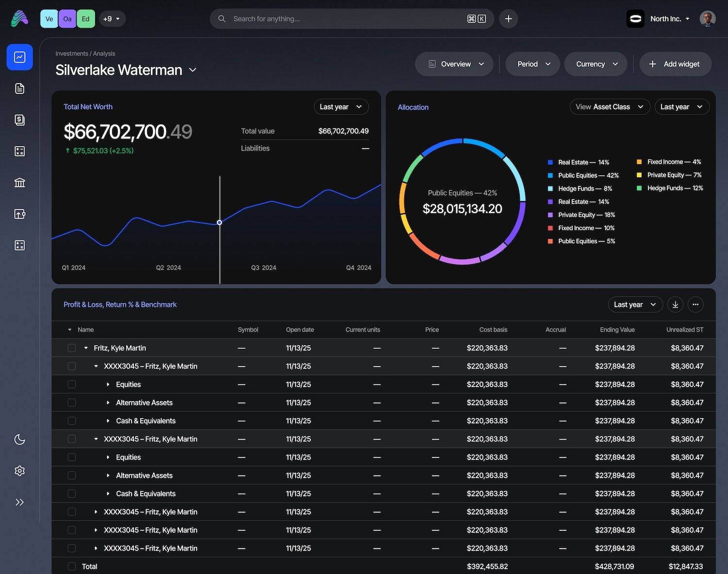728x574 pixels.
Task: Open the View Asset Class dropdown
Action: point(609,107)
